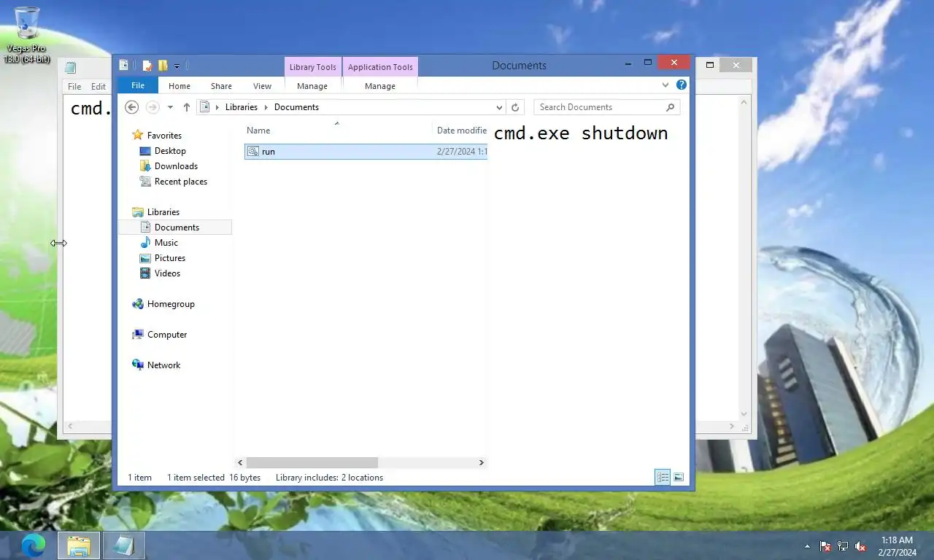This screenshot has height=560, width=934.
Task: Click the Explorer window system icon
Action: (x=123, y=66)
